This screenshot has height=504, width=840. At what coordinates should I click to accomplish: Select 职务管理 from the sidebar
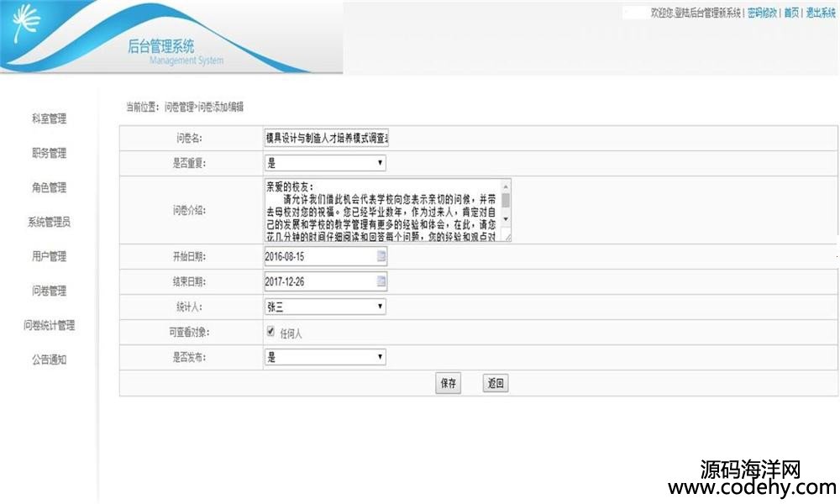pyautogui.click(x=49, y=153)
